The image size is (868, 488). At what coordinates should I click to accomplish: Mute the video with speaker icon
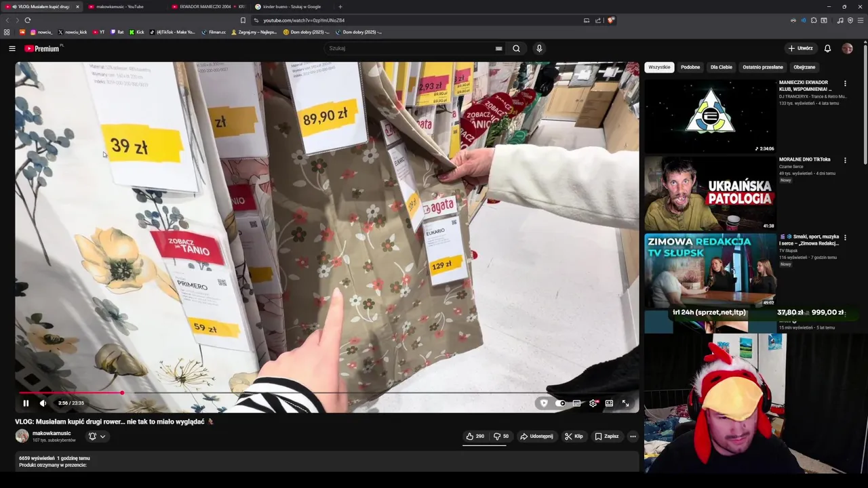click(x=43, y=403)
